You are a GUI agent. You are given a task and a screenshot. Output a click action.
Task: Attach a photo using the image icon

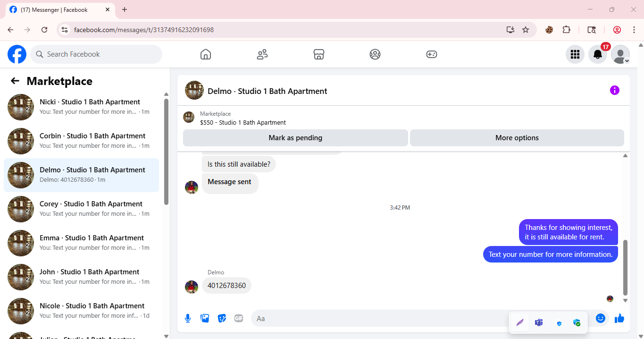point(205,318)
